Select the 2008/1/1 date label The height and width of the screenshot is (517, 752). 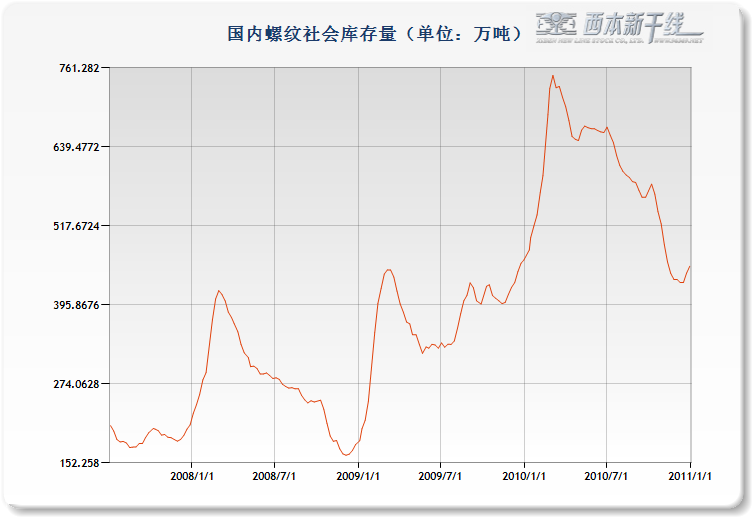point(191,477)
